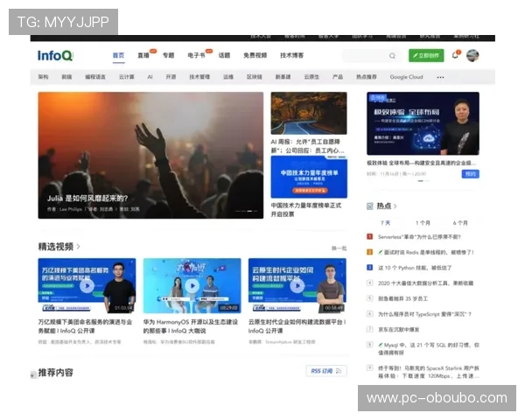The height and width of the screenshot is (420, 525).
Task: Select the 运维 category
Action: [x=228, y=77]
